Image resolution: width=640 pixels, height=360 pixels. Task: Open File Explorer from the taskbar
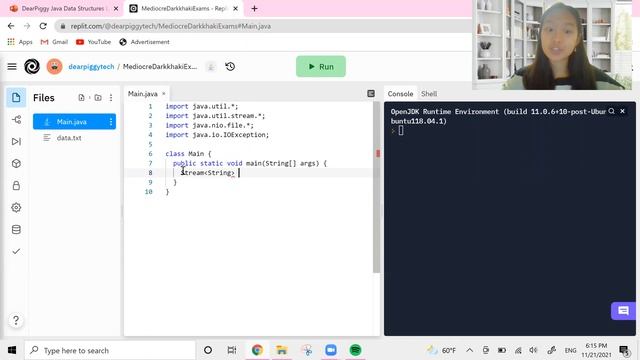(x=282, y=350)
